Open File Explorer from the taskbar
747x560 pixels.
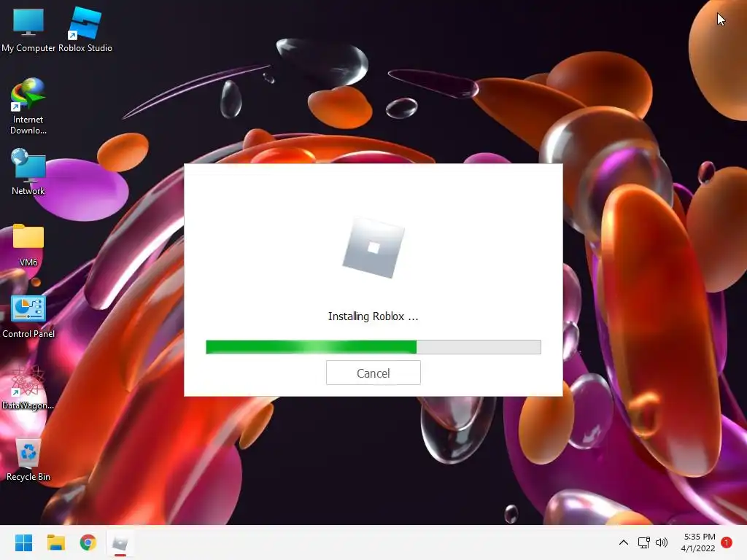(x=55, y=542)
